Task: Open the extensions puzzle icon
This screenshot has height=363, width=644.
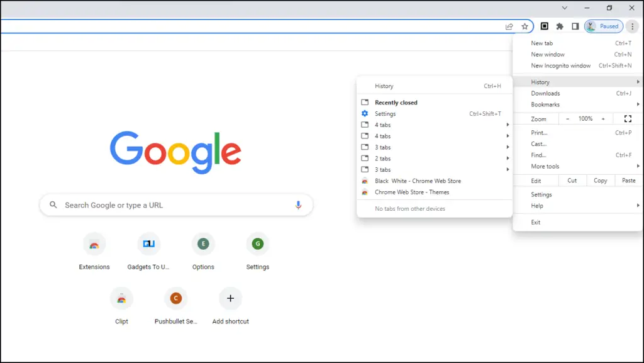Action: click(560, 26)
